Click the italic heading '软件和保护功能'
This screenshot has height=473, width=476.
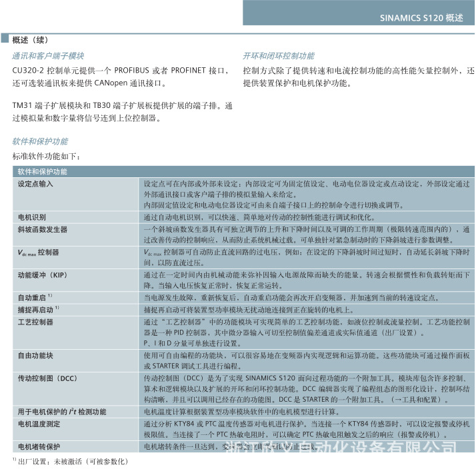[40, 141]
